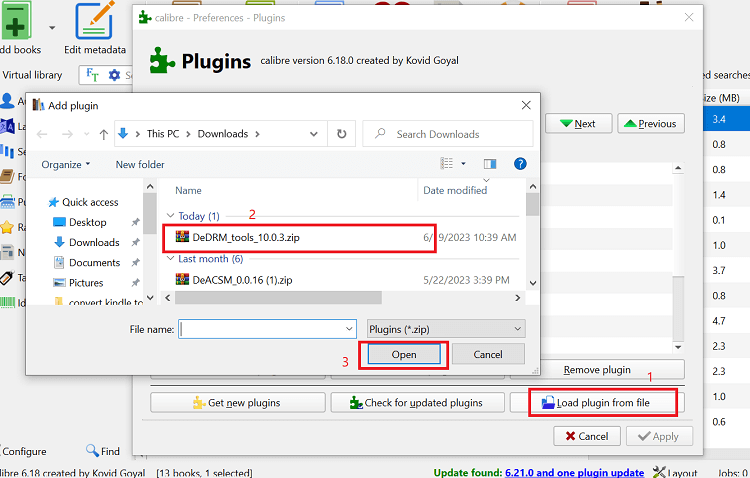Sort by Date modified column header

[455, 190]
